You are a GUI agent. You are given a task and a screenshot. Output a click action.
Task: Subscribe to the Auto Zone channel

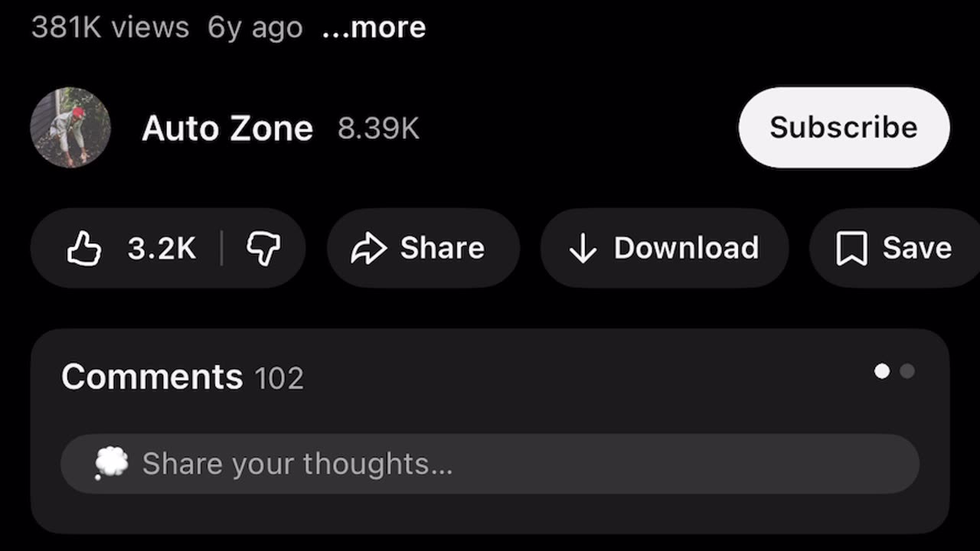pos(843,128)
